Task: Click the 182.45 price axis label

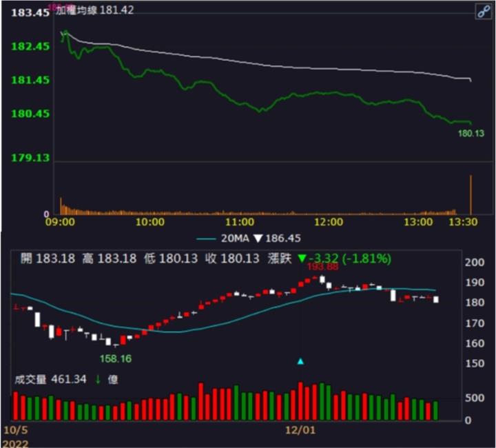Action: [30, 46]
